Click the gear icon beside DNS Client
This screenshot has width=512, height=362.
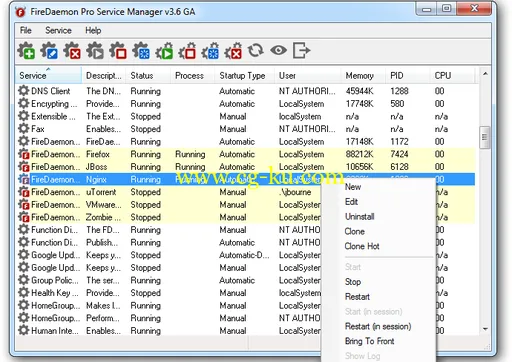coord(24,91)
